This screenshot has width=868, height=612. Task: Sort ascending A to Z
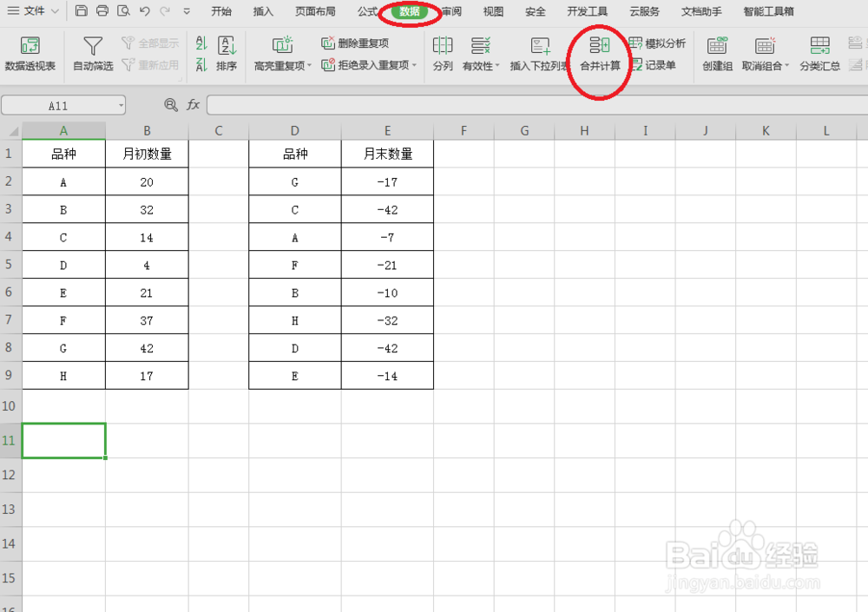201,43
